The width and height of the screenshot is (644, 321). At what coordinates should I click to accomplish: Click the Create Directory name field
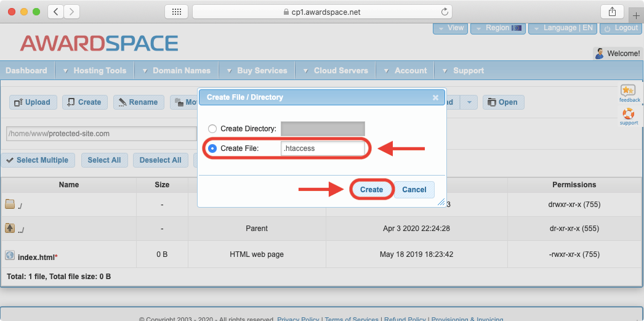tap(323, 129)
